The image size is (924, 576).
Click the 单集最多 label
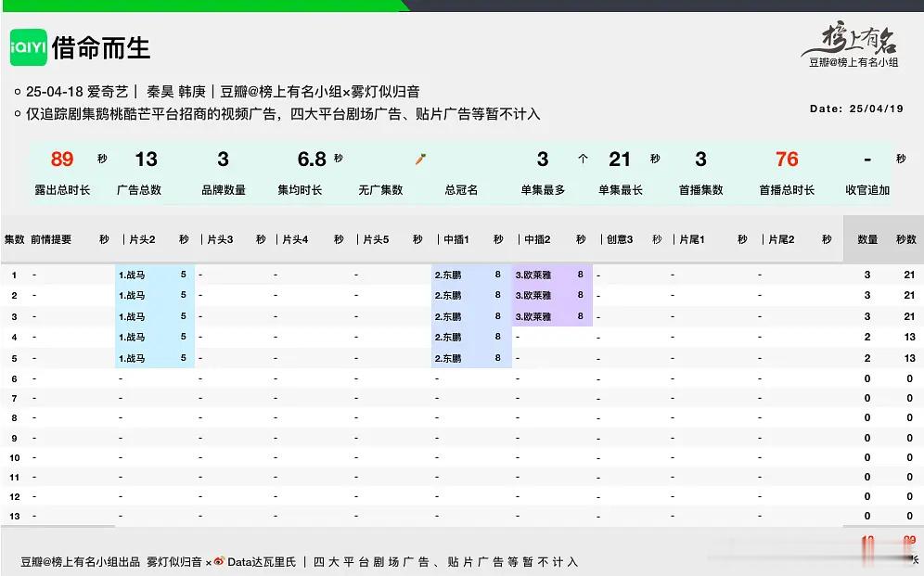click(543, 189)
